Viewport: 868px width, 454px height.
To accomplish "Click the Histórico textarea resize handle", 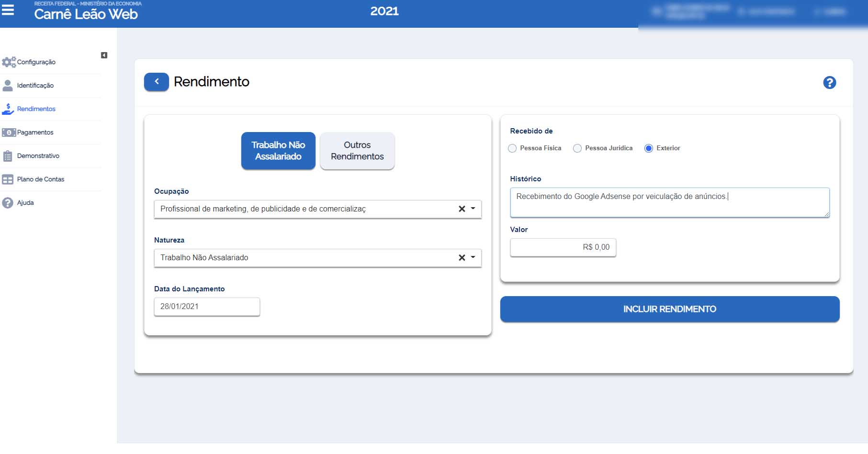I will (826, 214).
